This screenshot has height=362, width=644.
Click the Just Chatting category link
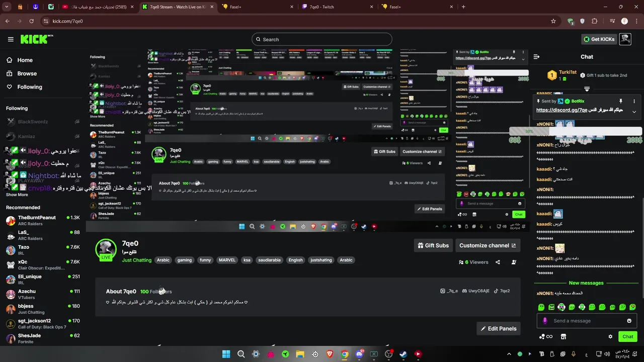136,260
